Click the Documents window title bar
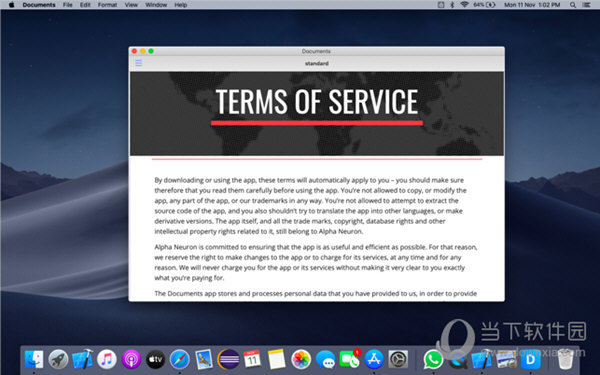Viewport: 600px width, 375px height. click(x=316, y=51)
